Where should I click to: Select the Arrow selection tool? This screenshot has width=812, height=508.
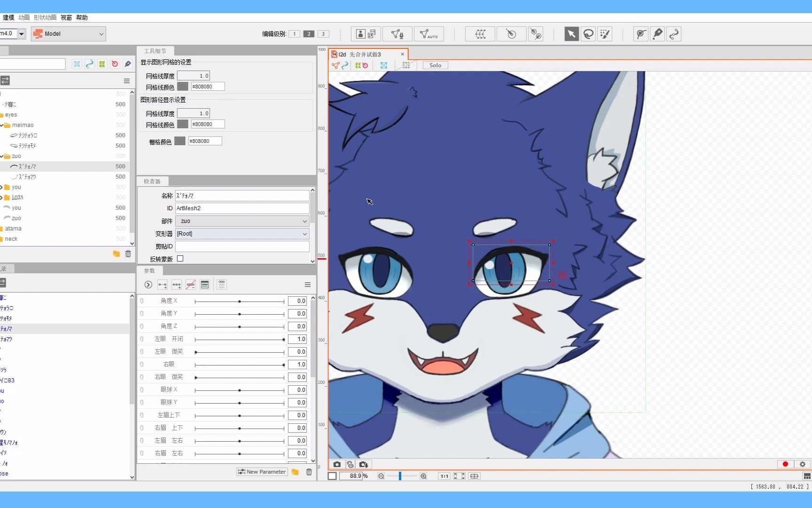pos(571,34)
